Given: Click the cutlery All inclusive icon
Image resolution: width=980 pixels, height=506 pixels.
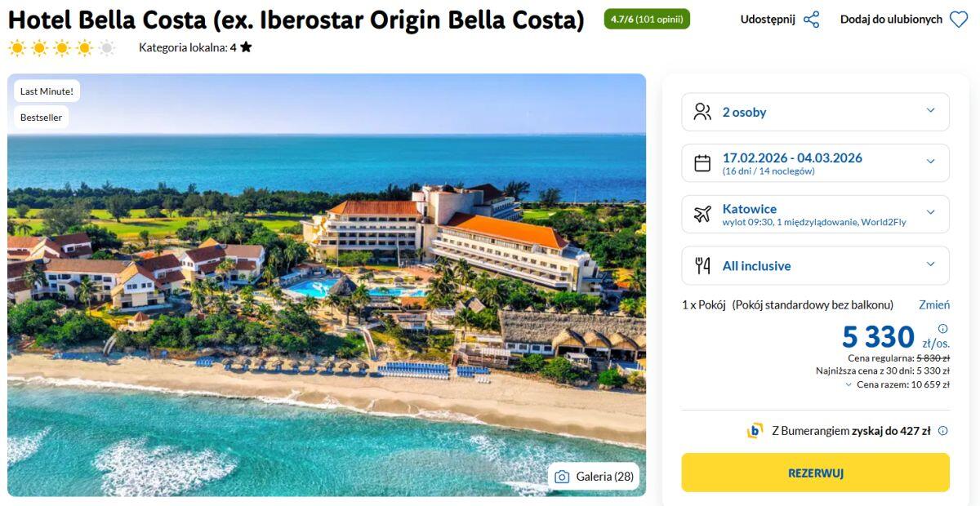Looking at the screenshot, I should [702, 265].
